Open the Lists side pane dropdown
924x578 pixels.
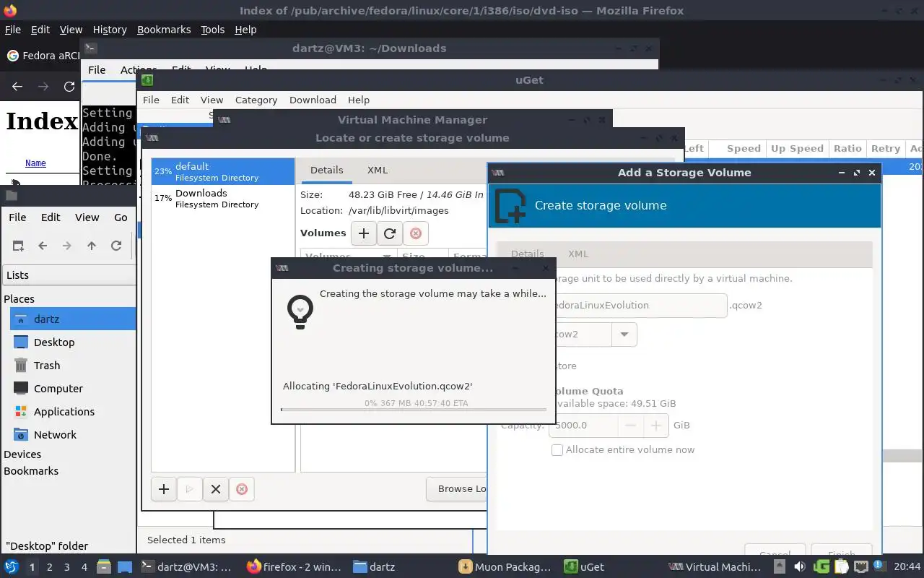[69, 275]
